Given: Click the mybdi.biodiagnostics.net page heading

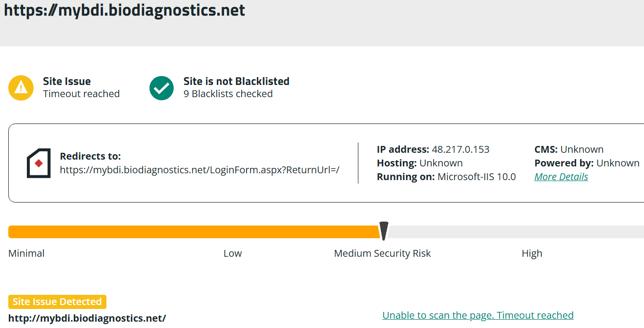Looking at the screenshot, I should (x=125, y=10).
